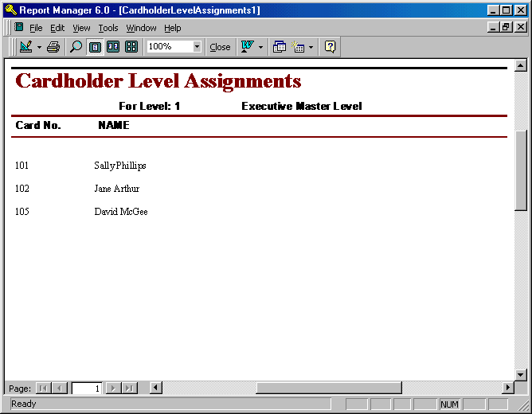Click the horizontal scrollbar thumb
The image size is (532, 414).
click(x=328, y=388)
